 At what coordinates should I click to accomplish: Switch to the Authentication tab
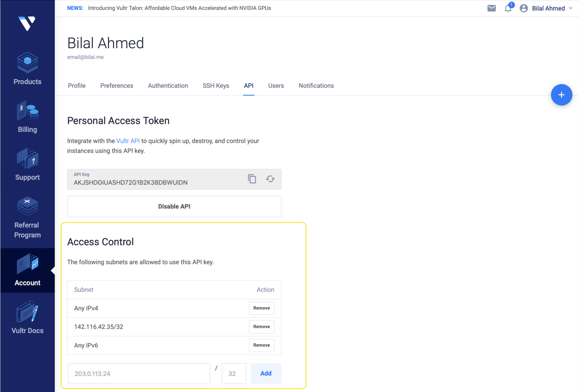click(x=168, y=86)
